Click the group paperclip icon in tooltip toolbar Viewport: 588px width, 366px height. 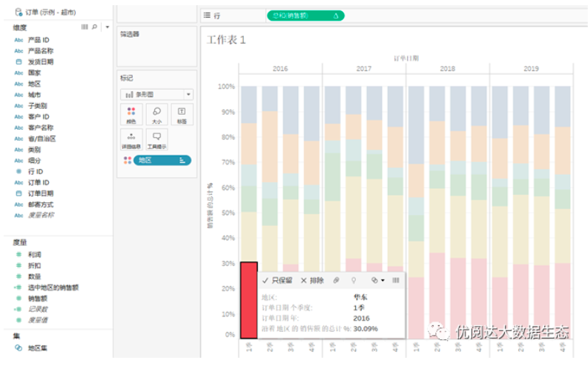tap(336, 280)
